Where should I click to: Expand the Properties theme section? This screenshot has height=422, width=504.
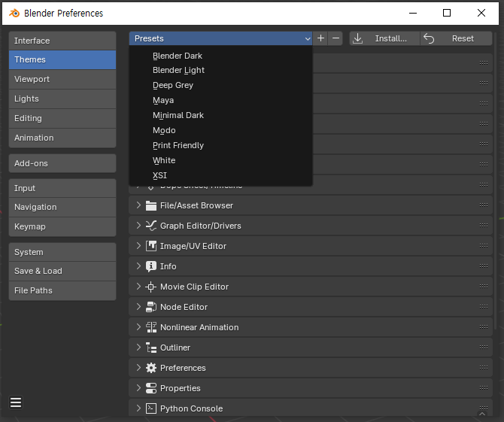click(x=138, y=387)
